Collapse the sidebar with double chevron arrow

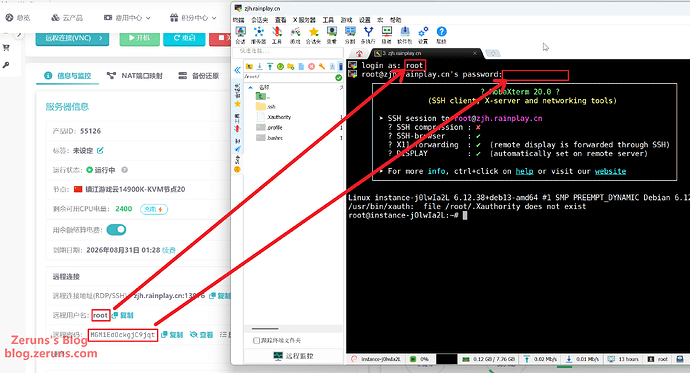(x=237, y=70)
